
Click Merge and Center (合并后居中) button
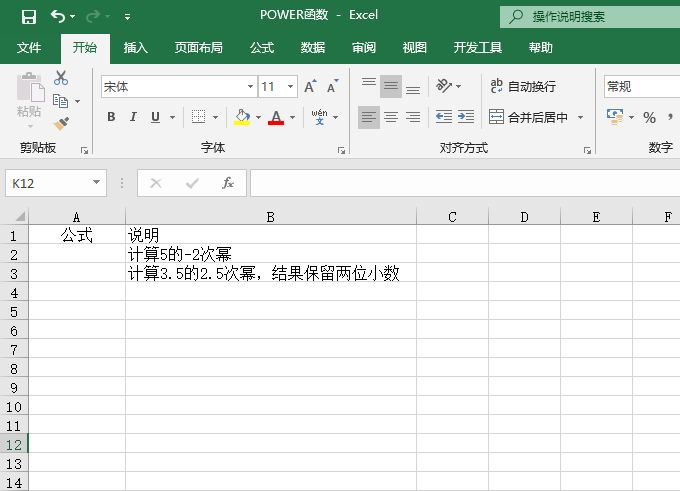530,117
